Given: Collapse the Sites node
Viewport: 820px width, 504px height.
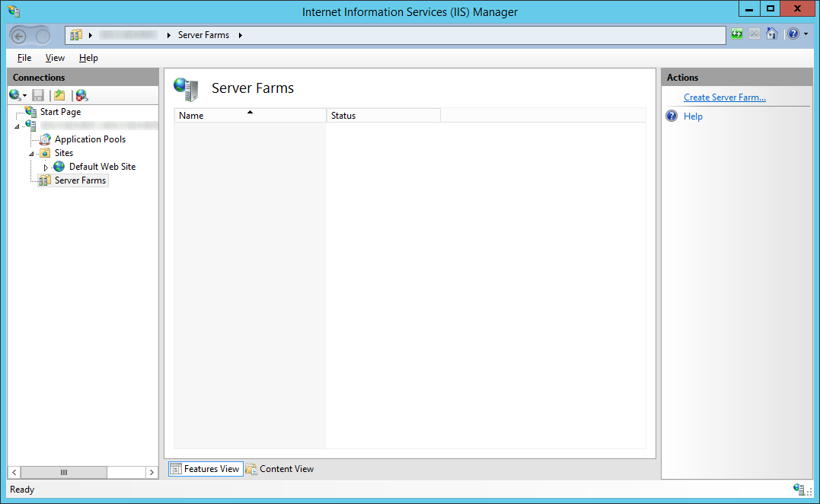Looking at the screenshot, I should click(x=31, y=153).
